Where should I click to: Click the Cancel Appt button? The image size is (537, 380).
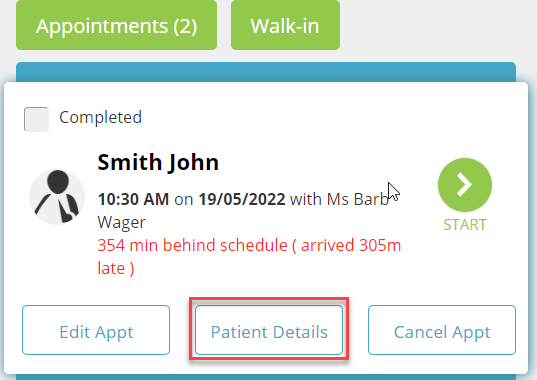(442, 330)
